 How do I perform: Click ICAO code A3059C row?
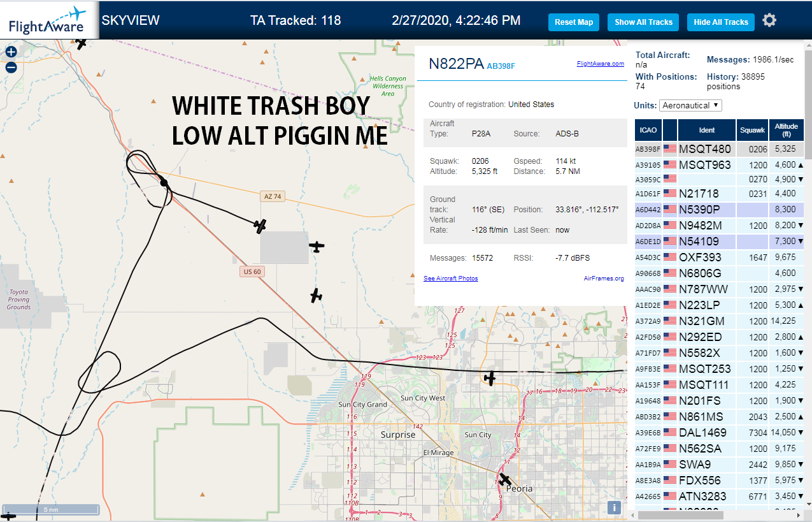[720, 179]
